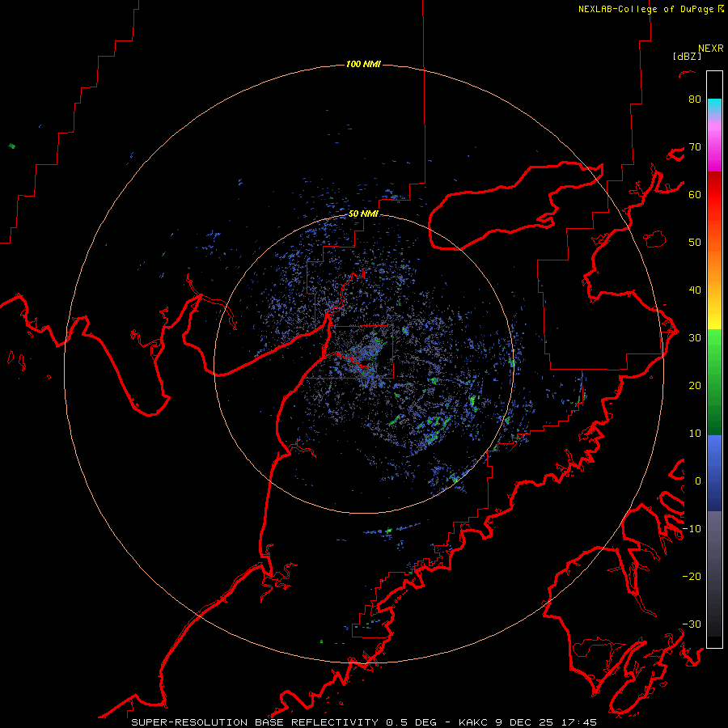The image size is (728, 728).
Task: Click the 20 dBZ scale value
Action: [695, 385]
